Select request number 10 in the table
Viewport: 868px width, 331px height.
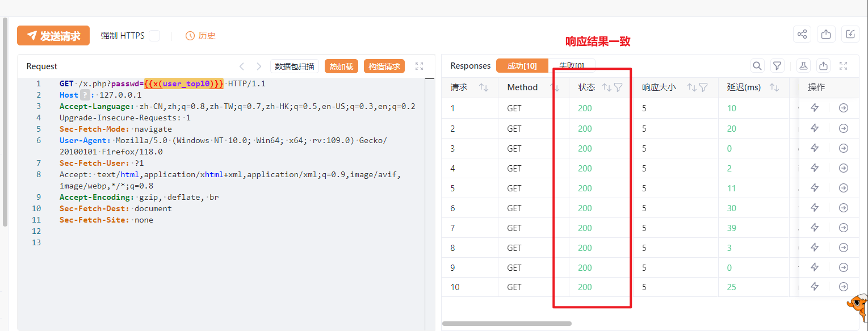455,287
